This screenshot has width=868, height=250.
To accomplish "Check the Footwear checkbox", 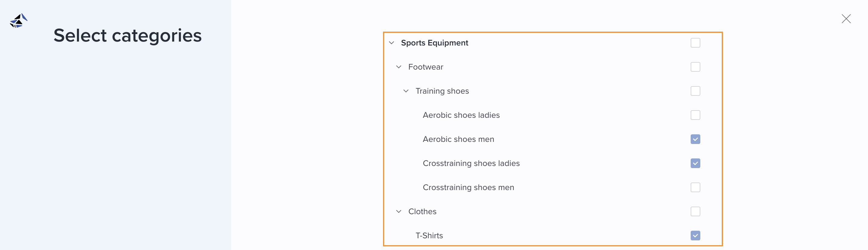I will click(695, 67).
